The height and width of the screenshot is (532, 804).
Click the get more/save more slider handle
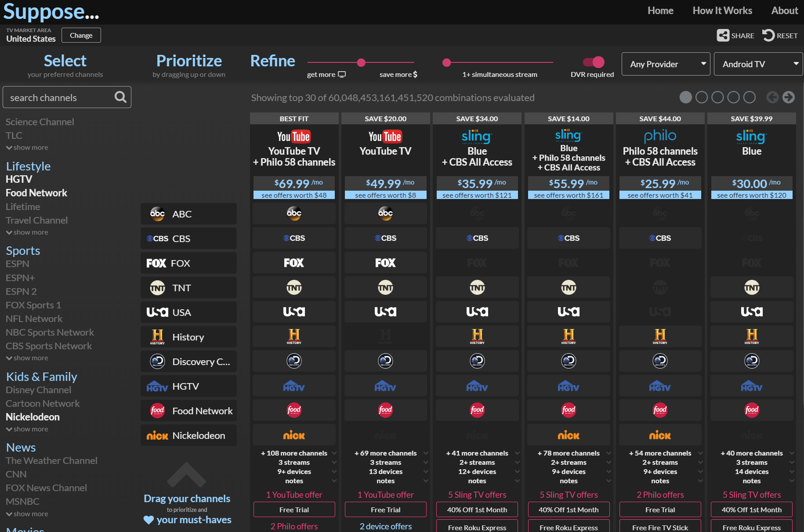[361, 62]
